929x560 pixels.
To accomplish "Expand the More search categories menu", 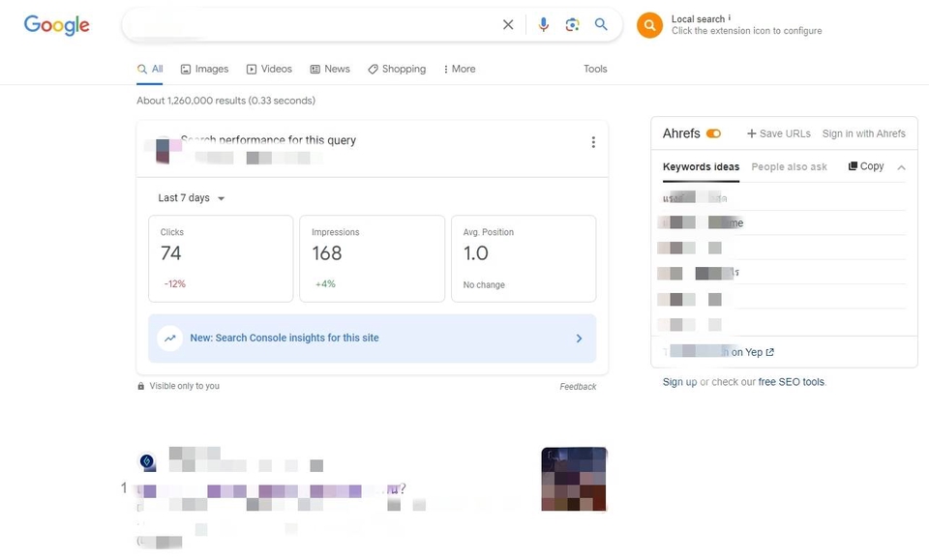I will (459, 69).
